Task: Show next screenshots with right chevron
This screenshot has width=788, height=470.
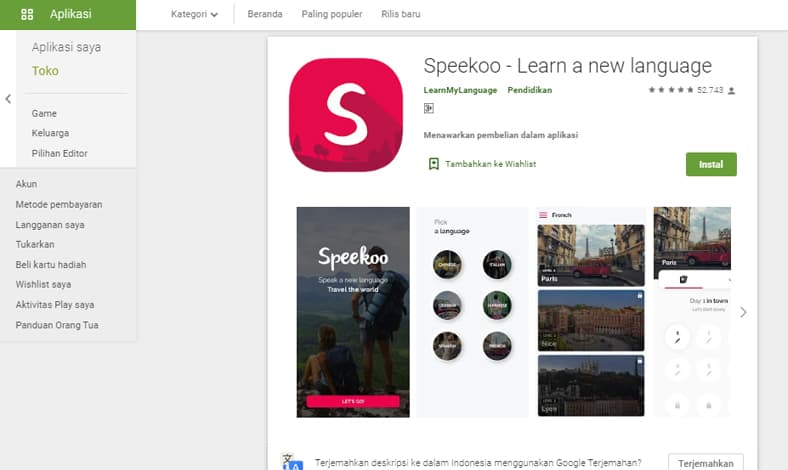Action: click(743, 312)
